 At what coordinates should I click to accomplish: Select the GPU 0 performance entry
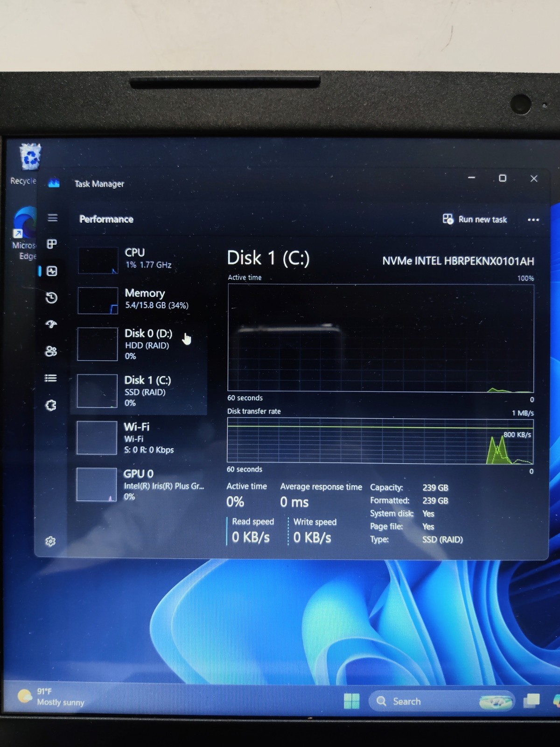coord(139,485)
